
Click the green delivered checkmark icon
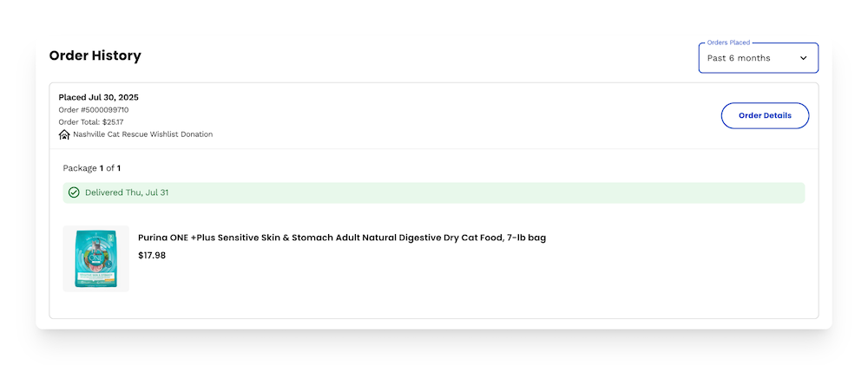click(74, 192)
